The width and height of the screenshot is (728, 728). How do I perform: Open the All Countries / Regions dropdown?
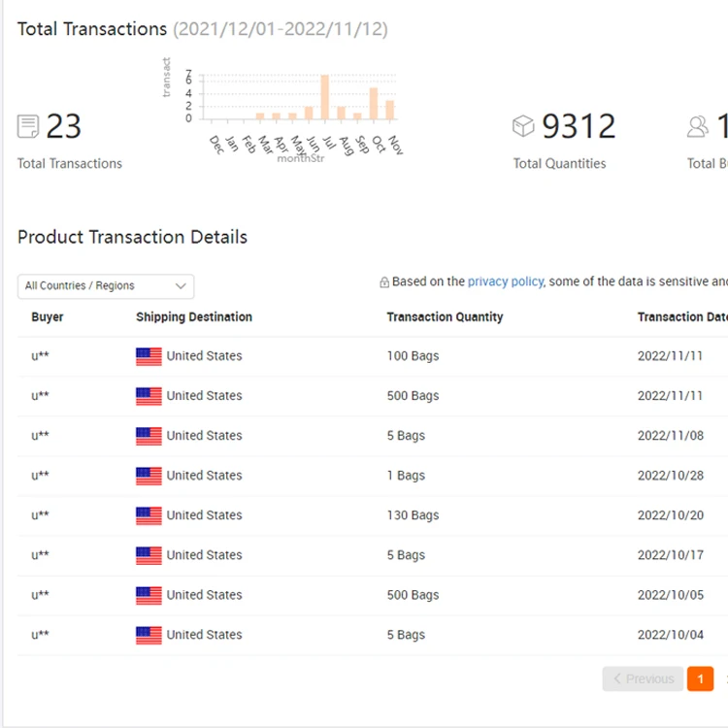(x=106, y=286)
